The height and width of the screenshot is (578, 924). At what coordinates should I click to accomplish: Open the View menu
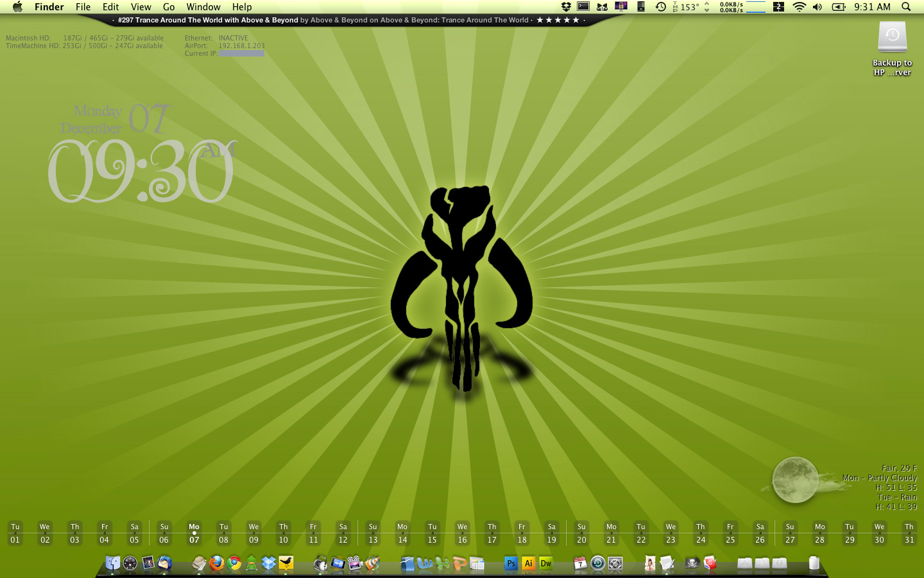(x=141, y=7)
